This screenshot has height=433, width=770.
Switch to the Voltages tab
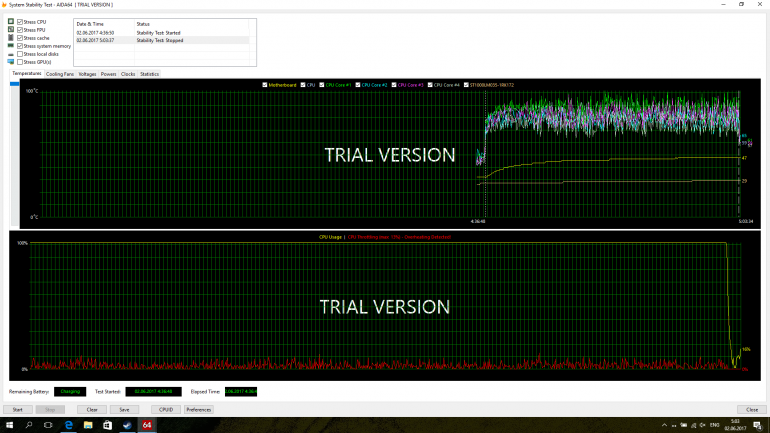87,74
